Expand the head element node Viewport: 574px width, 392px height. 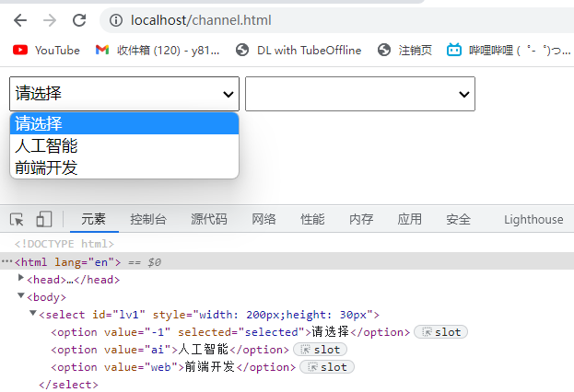pyautogui.click(x=21, y=278)
